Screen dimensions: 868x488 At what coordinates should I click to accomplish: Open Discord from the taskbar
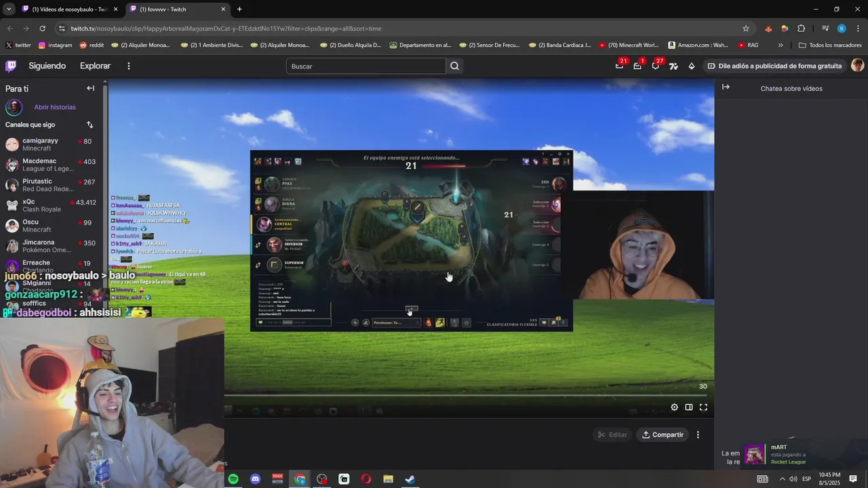coord(255,479)
